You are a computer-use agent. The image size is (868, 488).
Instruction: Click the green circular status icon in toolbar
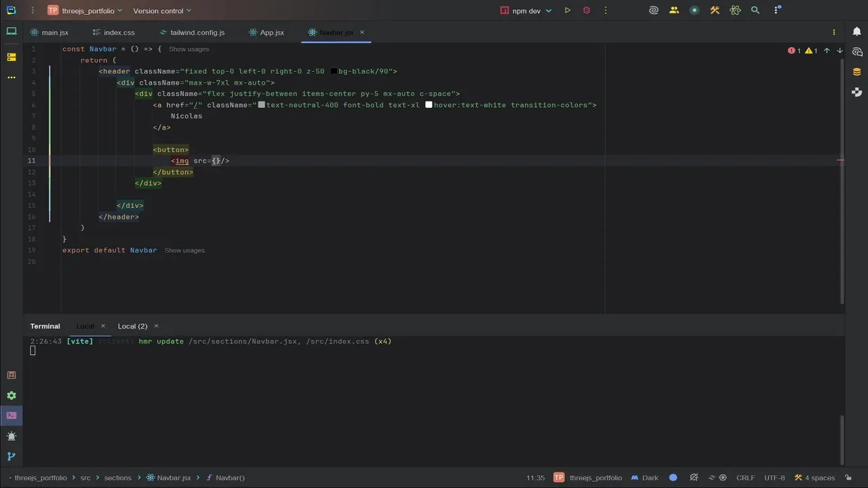[x=694, y=11]
